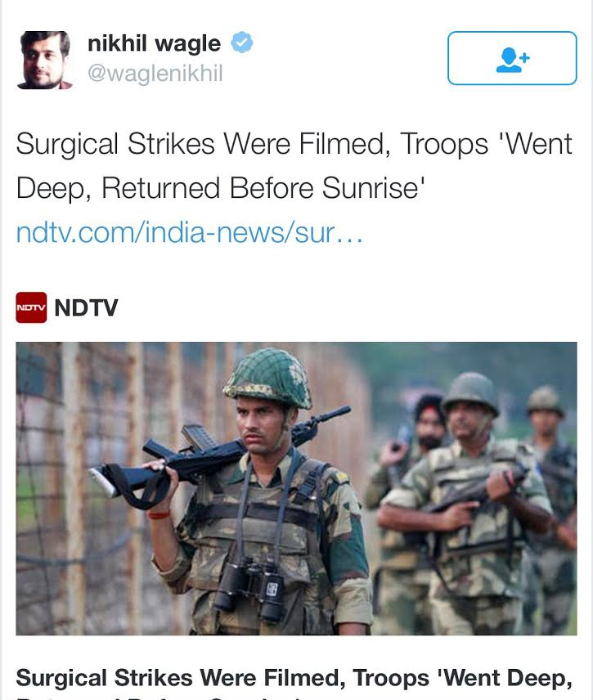Click the blue verified badge icon
This screenshot has height=700, width=593.
tap(241, 43)
